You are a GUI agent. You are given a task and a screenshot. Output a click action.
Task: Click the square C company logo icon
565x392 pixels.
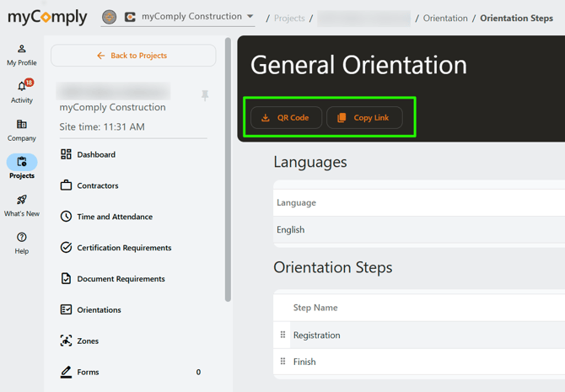(x=130, y=17)
